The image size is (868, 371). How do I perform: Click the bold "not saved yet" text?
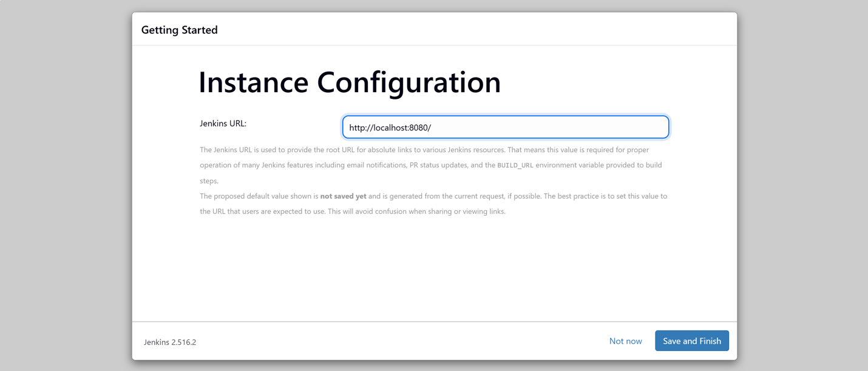[x=343, y=196]
